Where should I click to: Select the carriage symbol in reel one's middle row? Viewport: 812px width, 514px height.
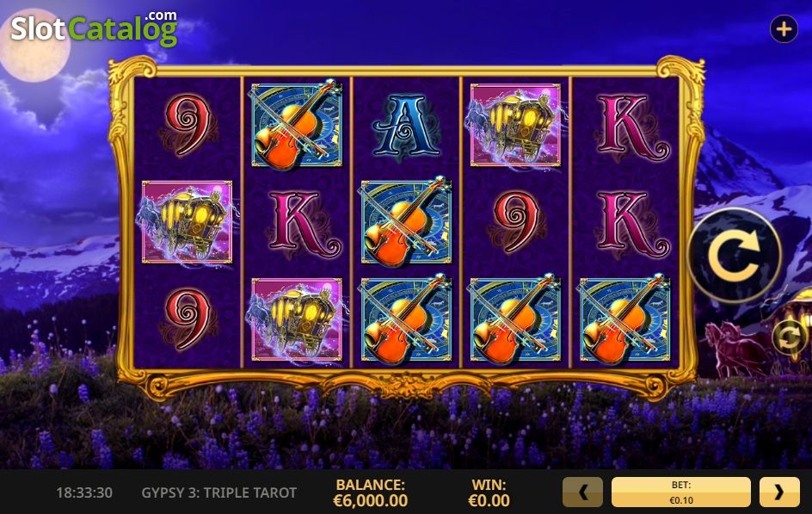pos(187,222)
